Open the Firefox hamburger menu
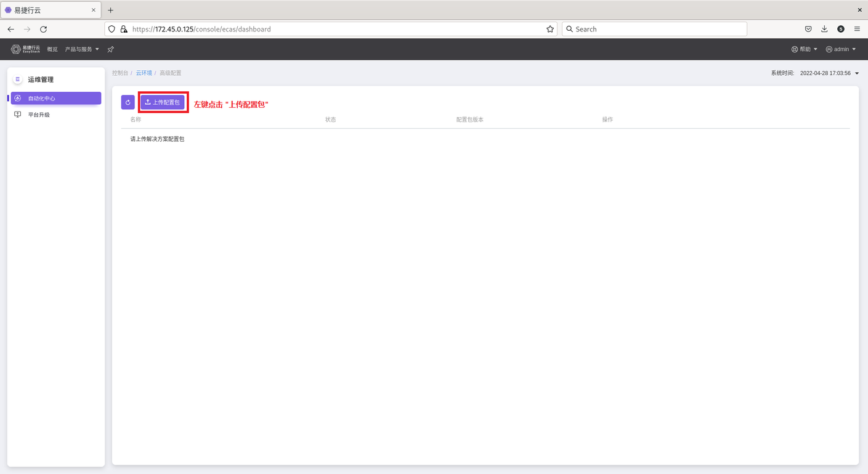868x474 pixels. click(x=857, y=29)
